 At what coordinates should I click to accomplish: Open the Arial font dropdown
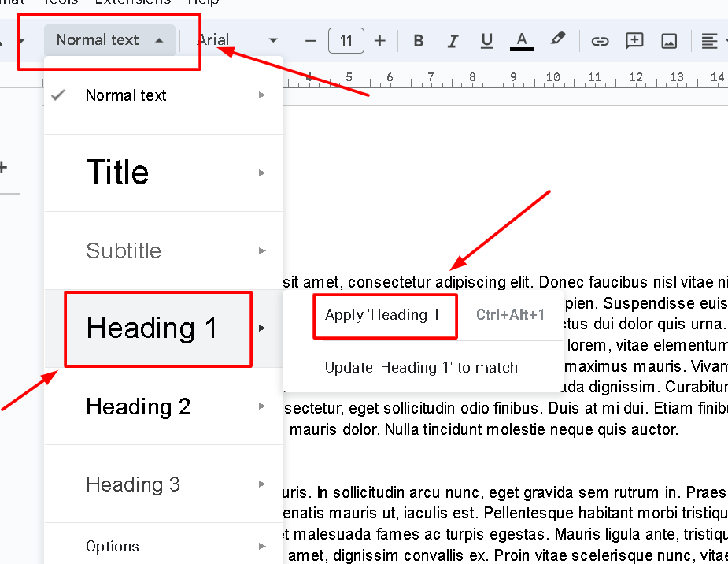point(238,40)
